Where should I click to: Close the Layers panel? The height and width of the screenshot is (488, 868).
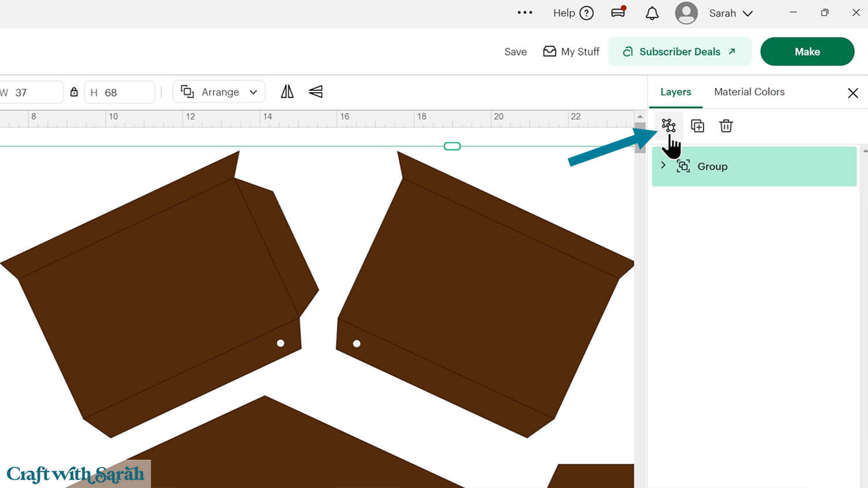(852, 93)
